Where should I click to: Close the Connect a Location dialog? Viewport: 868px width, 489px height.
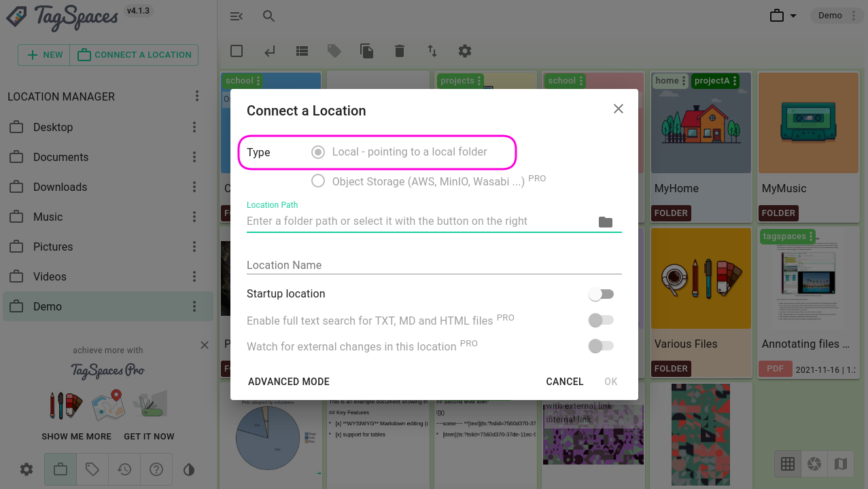click(x=619, y=109)
